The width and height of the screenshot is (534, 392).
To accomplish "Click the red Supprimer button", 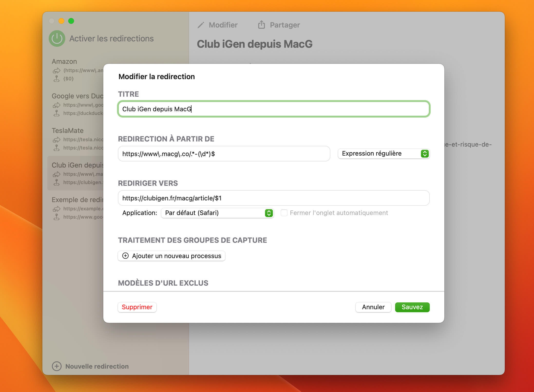I will [137, 307].
